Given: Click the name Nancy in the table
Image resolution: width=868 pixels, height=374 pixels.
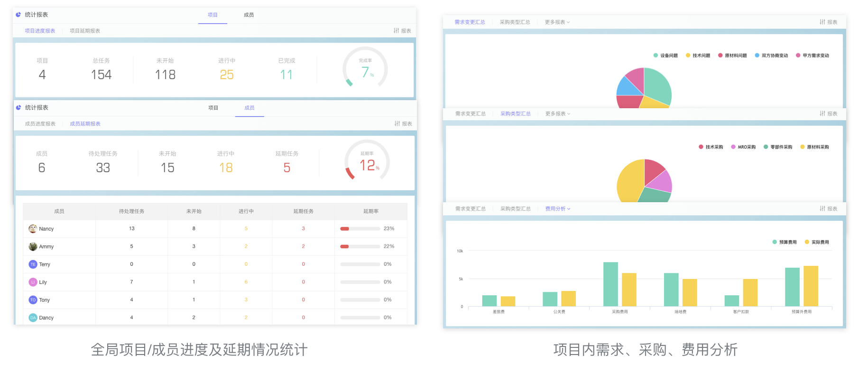Looking at the screenshot, I should (46, 229).
